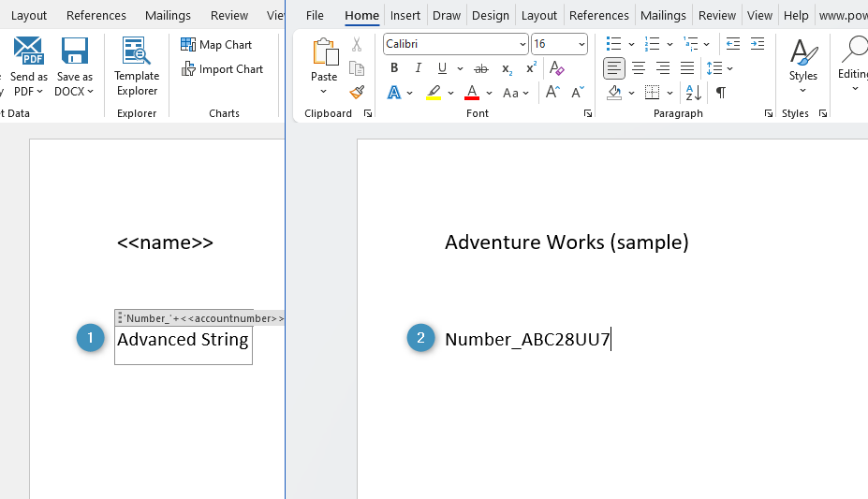868x499 pixels.
Task: Click Save as DOCX icon in left window
Action: click(74, 51)
